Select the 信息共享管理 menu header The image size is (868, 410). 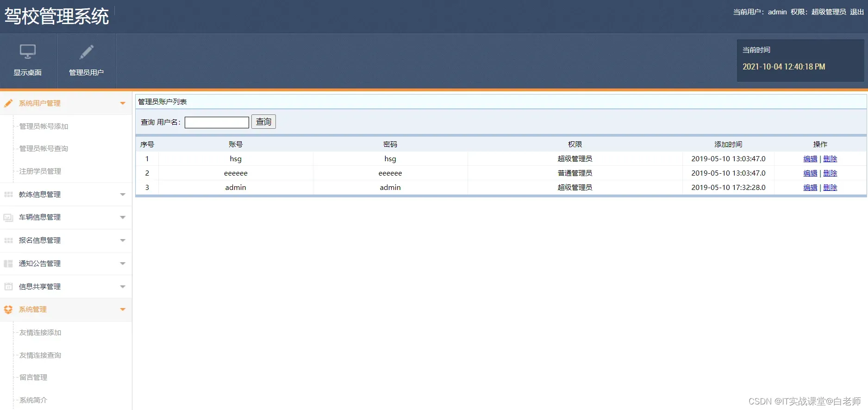[66, 287]
